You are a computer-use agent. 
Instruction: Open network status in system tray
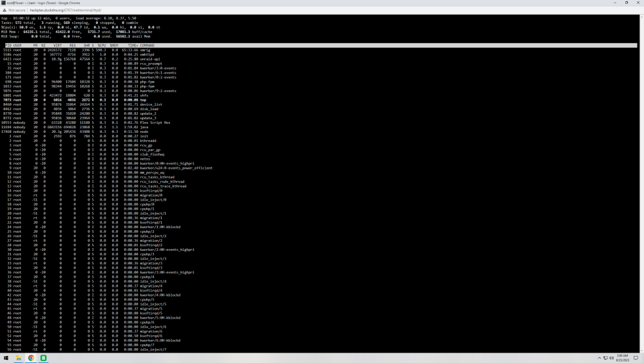coord(605,358)
